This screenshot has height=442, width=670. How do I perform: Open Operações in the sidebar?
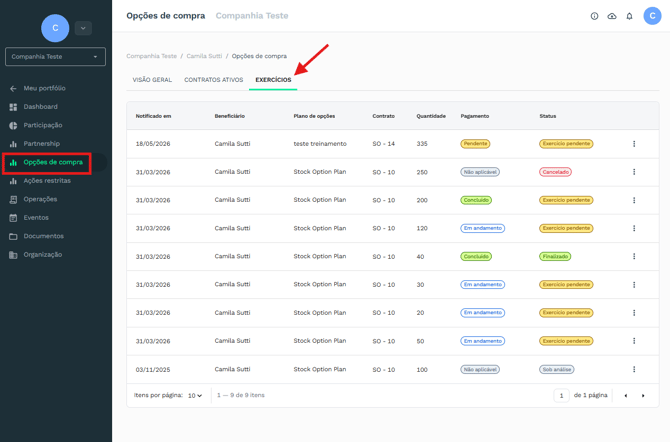(40, 199)
